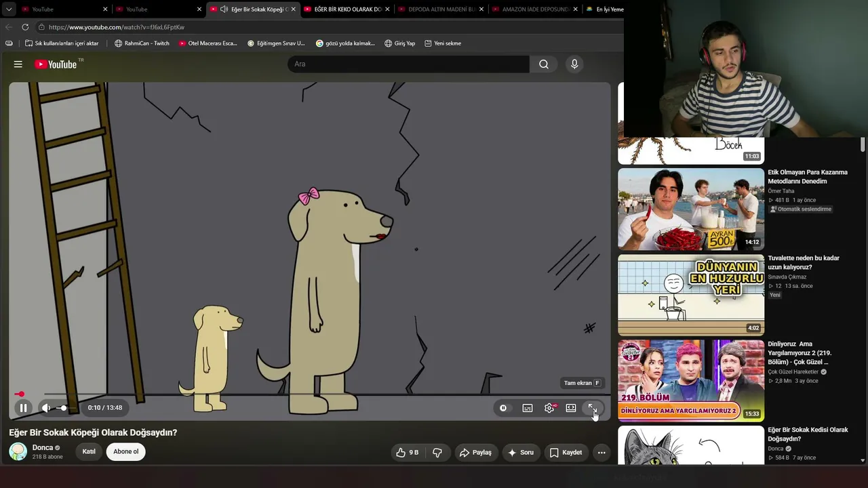Click the leftmost bookmarks bar icon
This screenshot has width=868, height=488.
click(x=9, y=43)
